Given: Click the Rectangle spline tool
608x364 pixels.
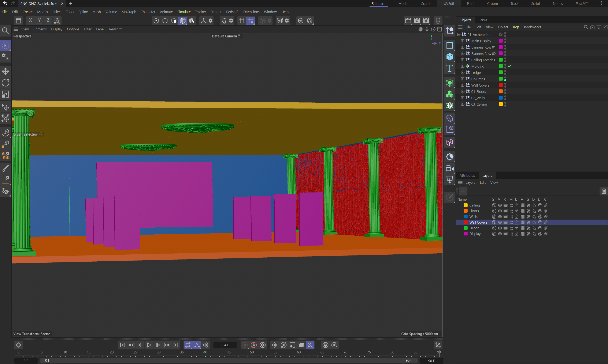Looking at the screenshot, I should point(450,45).
